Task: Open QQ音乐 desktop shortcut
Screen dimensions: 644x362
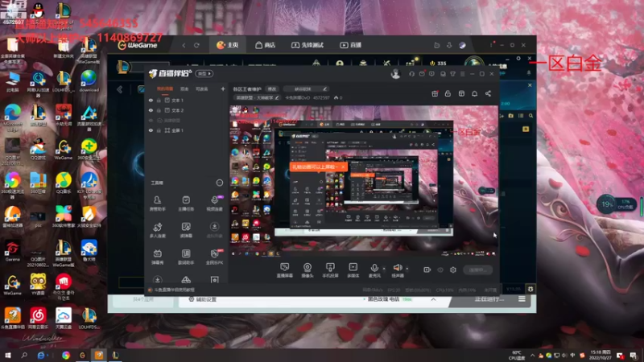Action: (64, 183)
